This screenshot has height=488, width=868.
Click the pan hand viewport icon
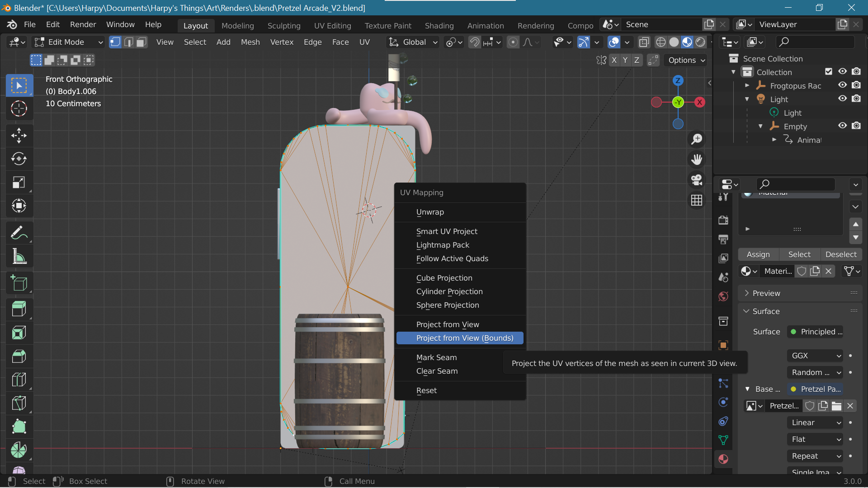[x=697, y=159]
